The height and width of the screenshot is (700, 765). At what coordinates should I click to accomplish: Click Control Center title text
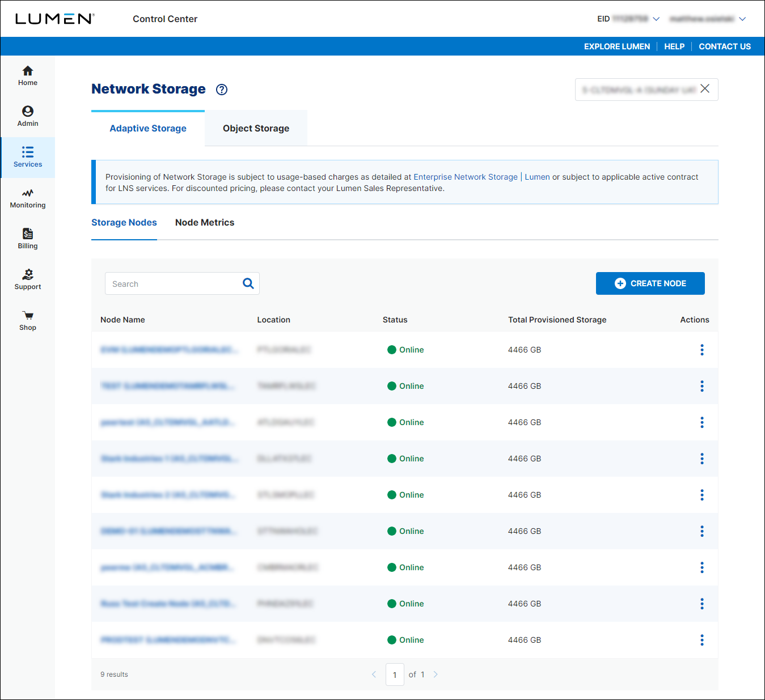pyautogui.click(x=165, y=19)
